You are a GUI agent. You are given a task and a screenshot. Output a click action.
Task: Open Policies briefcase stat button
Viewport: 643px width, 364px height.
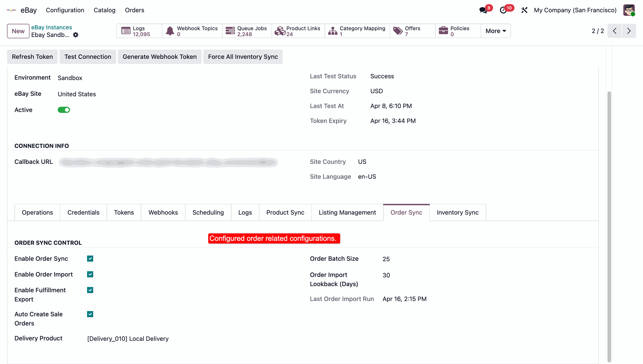(458, 31)
